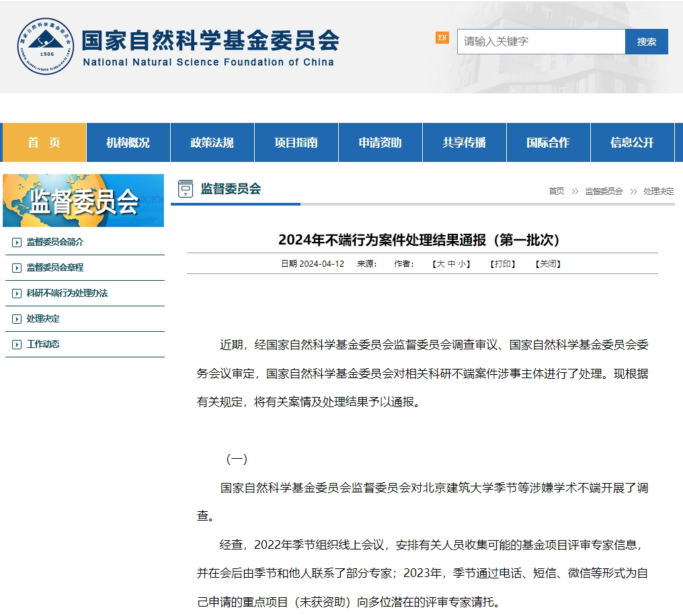683x616 pixels.
Task: Click arrow icon beside 监督委员会简介
Action: point(17,243)
